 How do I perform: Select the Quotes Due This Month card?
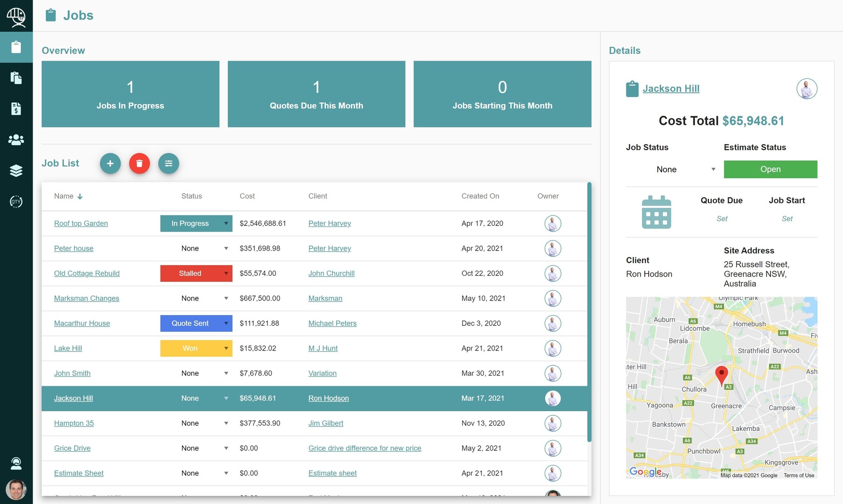click(x=316, y=94)
